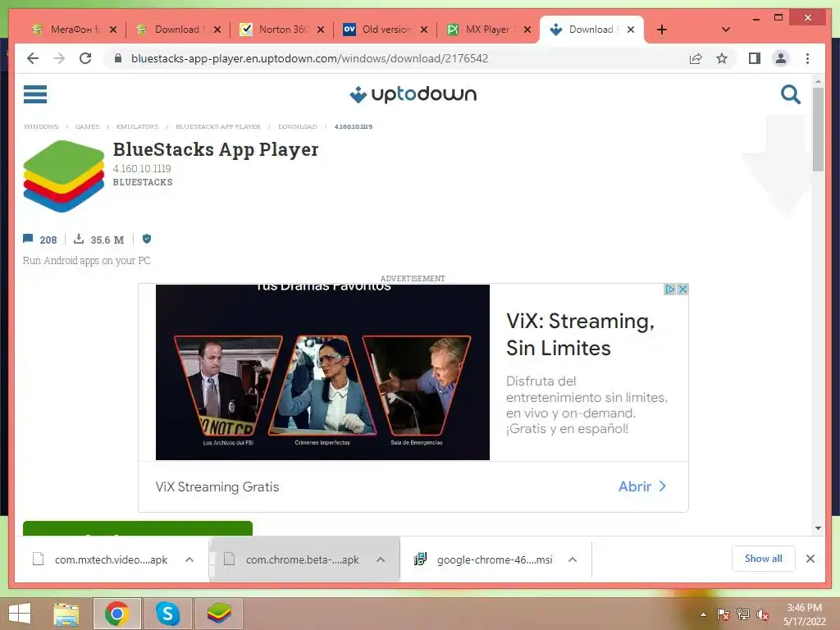Screen dimensions: 840x630
Task: Open the Chrome profile avatar
Action: tap(781, 58)
